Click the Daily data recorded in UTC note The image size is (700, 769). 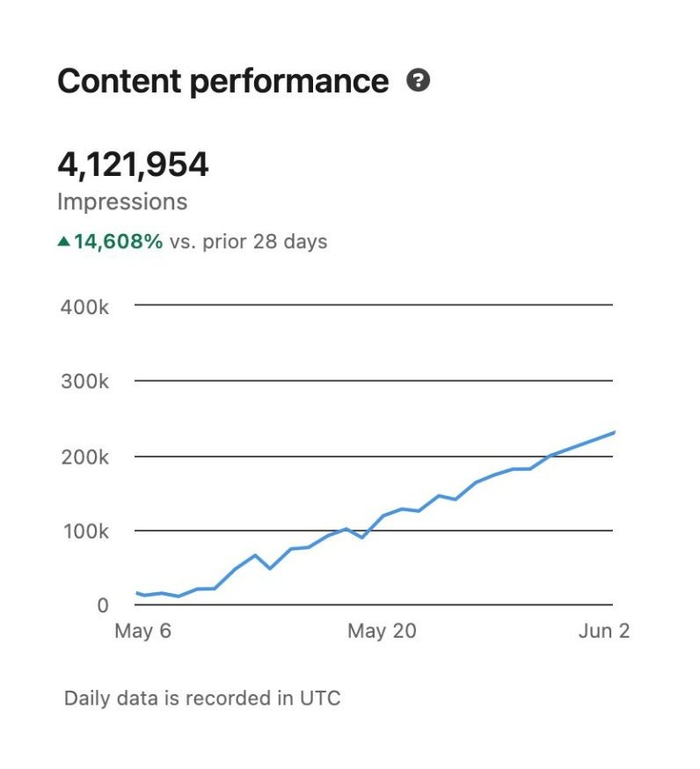tap(202, 699)
